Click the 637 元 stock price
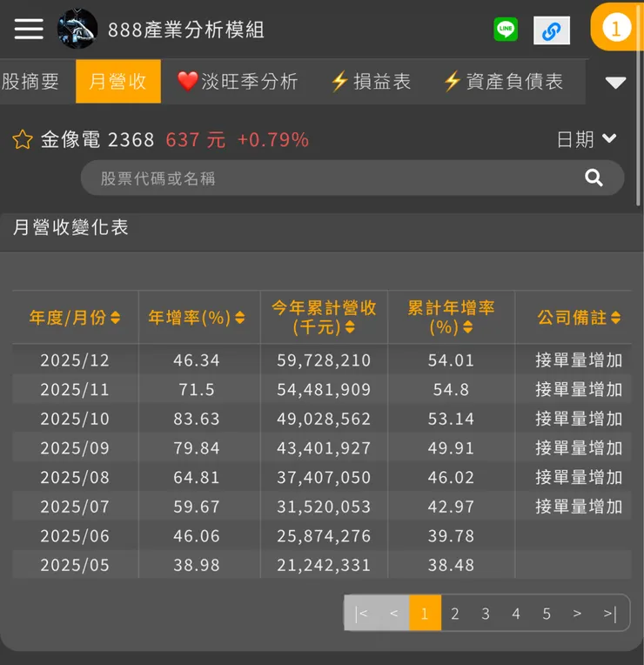Viewport: 644px width, 665px height. 196,139
